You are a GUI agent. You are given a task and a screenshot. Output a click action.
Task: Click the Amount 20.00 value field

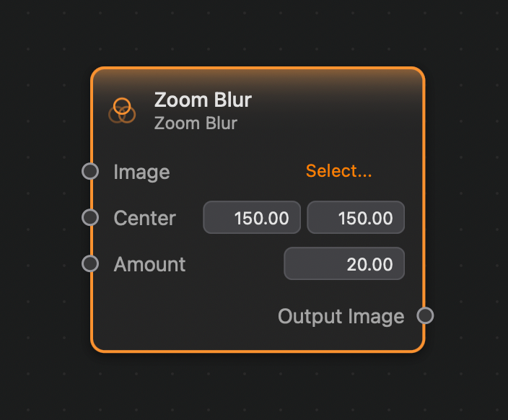tap(344, 263)
